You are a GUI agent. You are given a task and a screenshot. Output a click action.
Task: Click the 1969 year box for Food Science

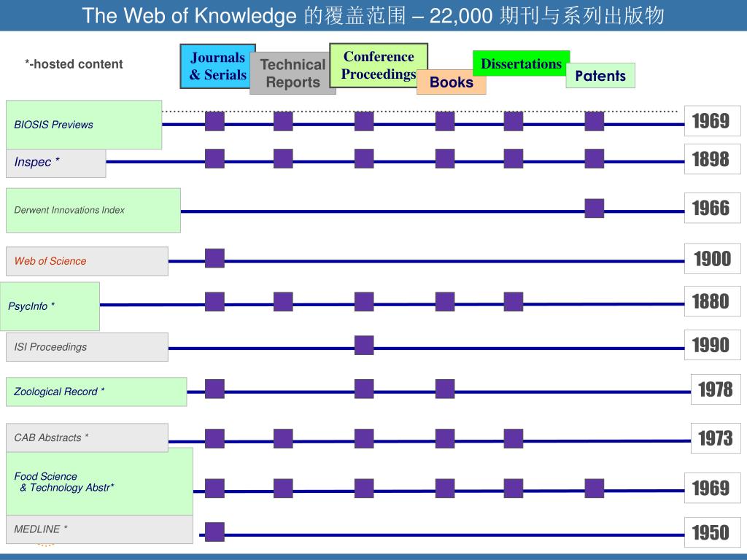[x=712, y=488]
